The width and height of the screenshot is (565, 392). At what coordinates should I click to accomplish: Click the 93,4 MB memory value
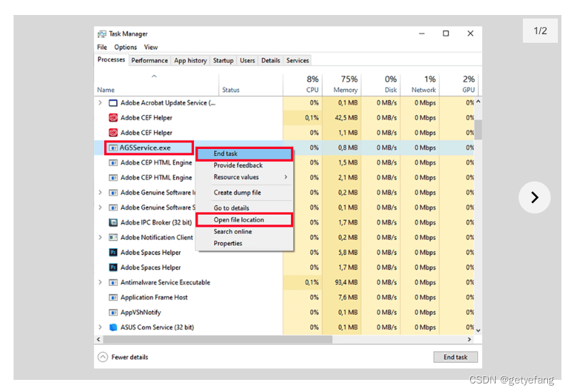(x=346, y=282)
